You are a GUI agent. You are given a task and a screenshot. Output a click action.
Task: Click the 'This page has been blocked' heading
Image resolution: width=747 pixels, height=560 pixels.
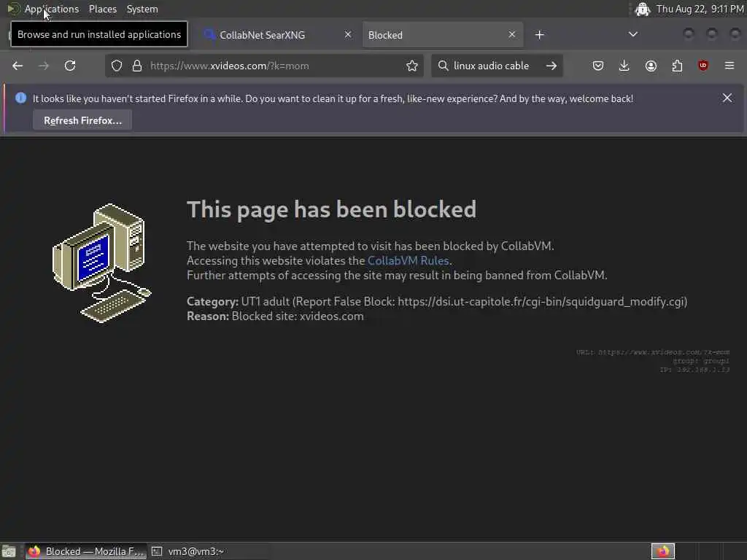tap(332, 209)
